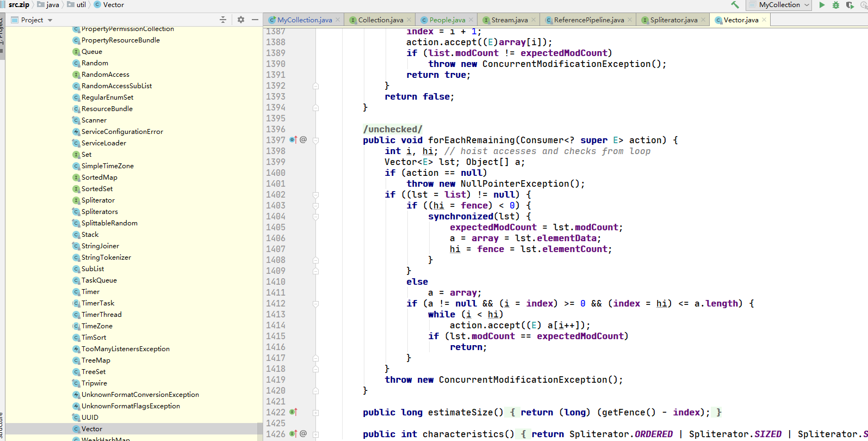Open the MyCollection run configuration dropdown
The image size is (868, 441).
(x=779, y=5)
